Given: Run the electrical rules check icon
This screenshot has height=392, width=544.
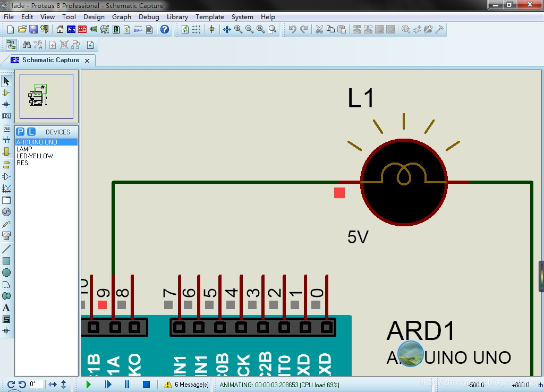Looking at the screenshot, I should coord(90,45).
